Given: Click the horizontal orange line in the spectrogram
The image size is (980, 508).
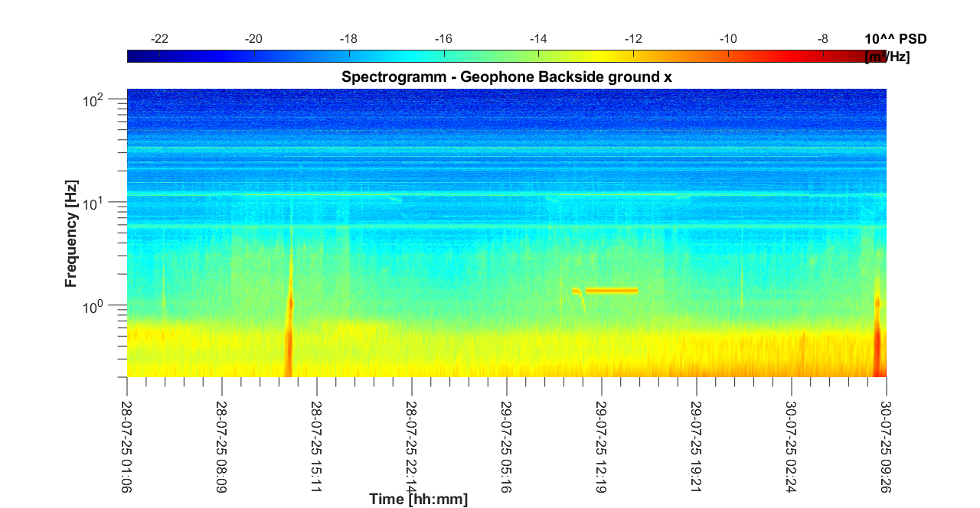Looking at the screenshot, I should click(x=611, y=291).
